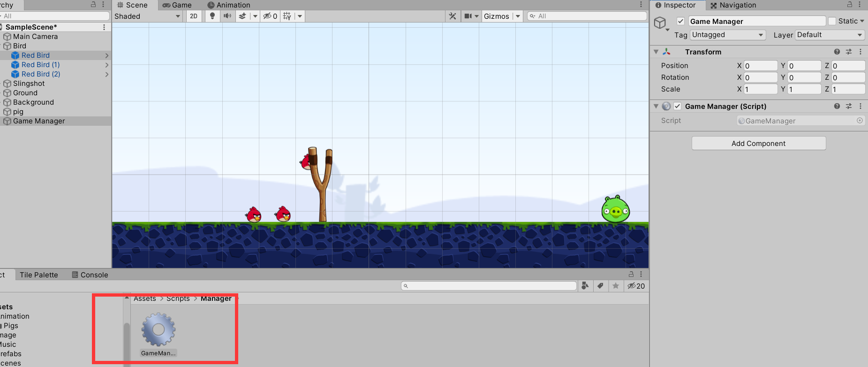This screenshot has height=367, width=868.
Task: Lock the Project panel
Action: 631,274
